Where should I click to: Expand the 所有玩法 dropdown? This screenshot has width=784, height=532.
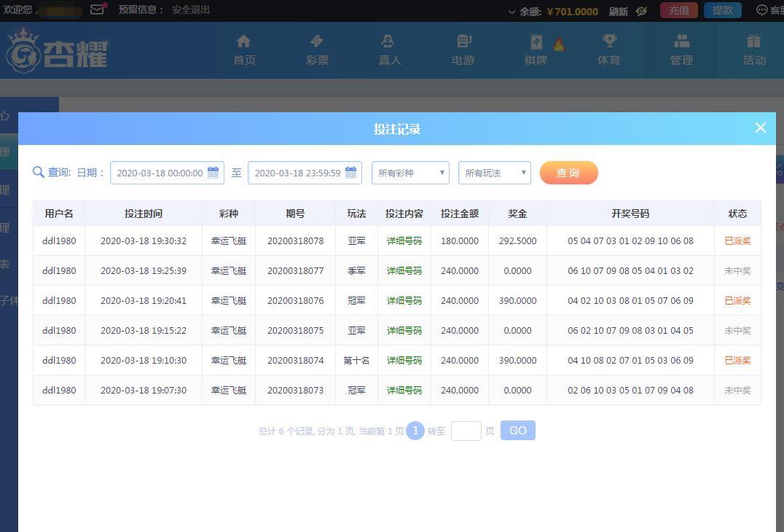pyautogui.click(x=495, y=173)
